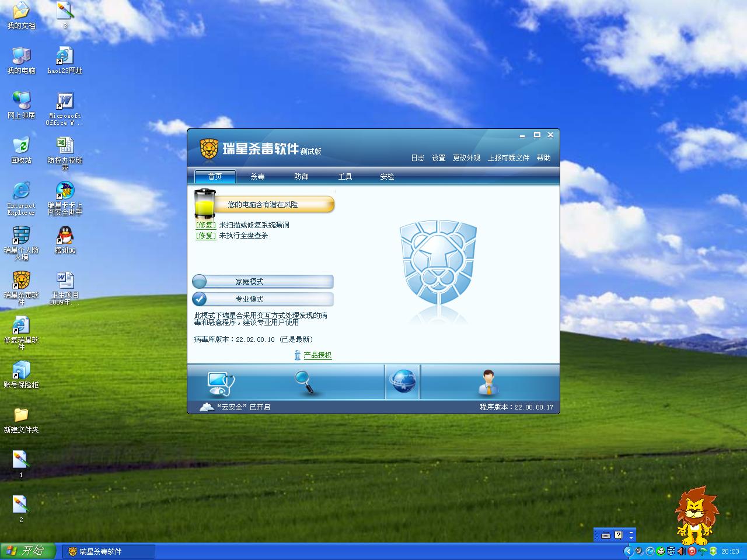
Task: Open hao123网址 desktop shortcut
Action: point(65,61)
